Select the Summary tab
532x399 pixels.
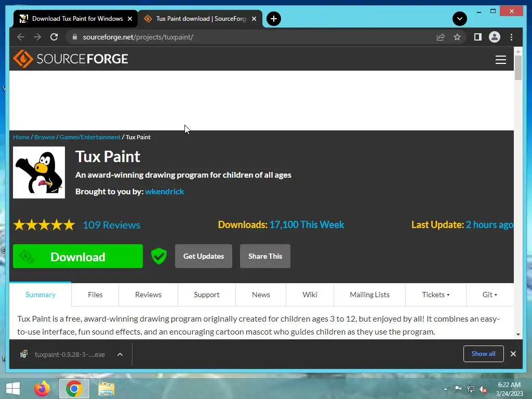tap(41, 295)
